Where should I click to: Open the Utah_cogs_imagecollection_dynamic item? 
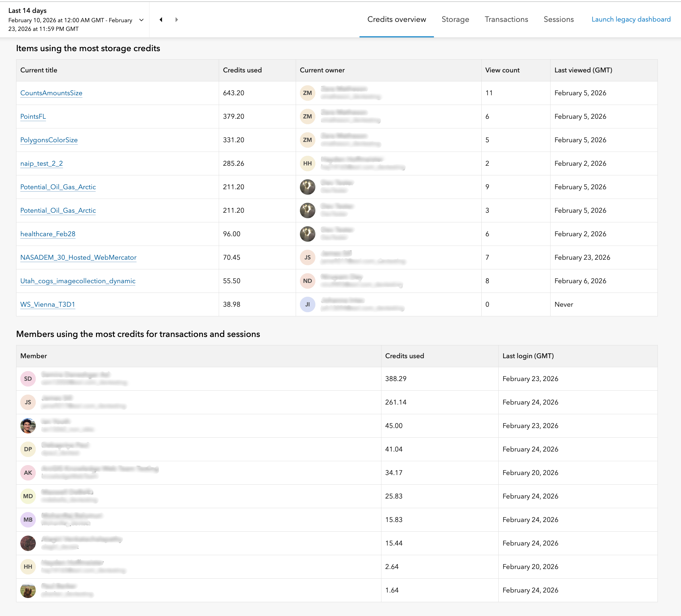tap(78, 281)
